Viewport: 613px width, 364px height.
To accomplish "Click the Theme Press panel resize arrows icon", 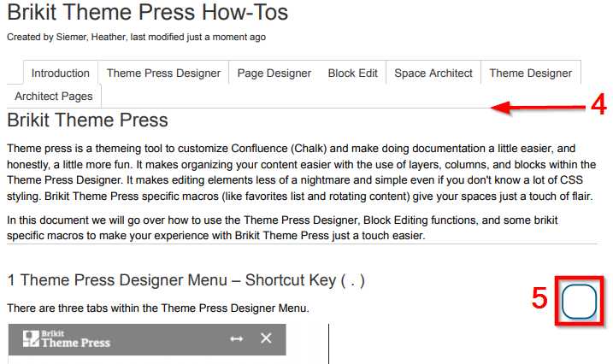I will click(x=237, y=338).
